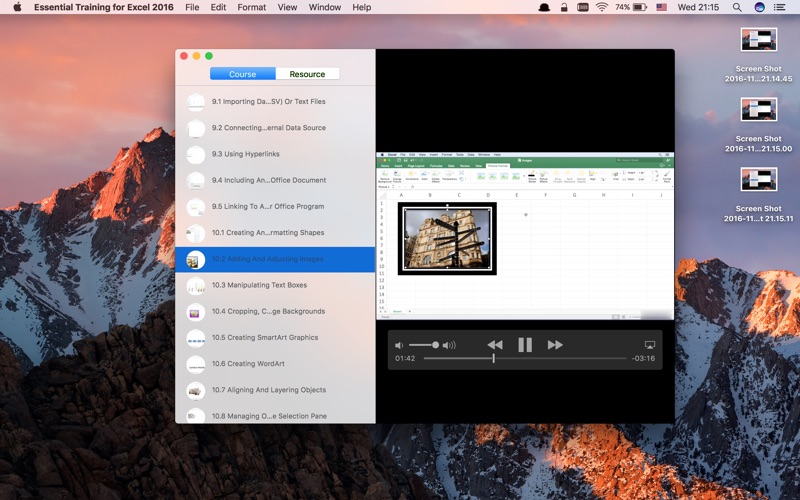This screenshot has width=800, height=500.
Task: Select lesson 9.4 Including An...Office Document
Action: pos(275,180)
